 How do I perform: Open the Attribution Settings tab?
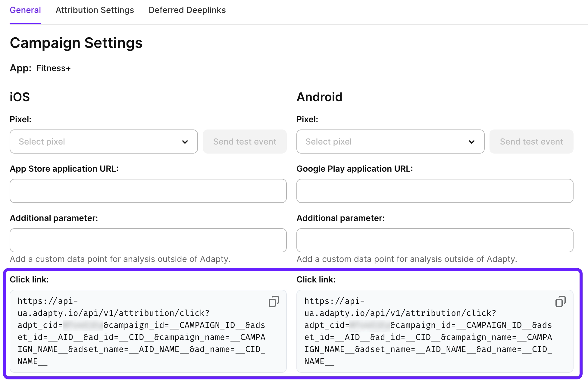(95, 10)
